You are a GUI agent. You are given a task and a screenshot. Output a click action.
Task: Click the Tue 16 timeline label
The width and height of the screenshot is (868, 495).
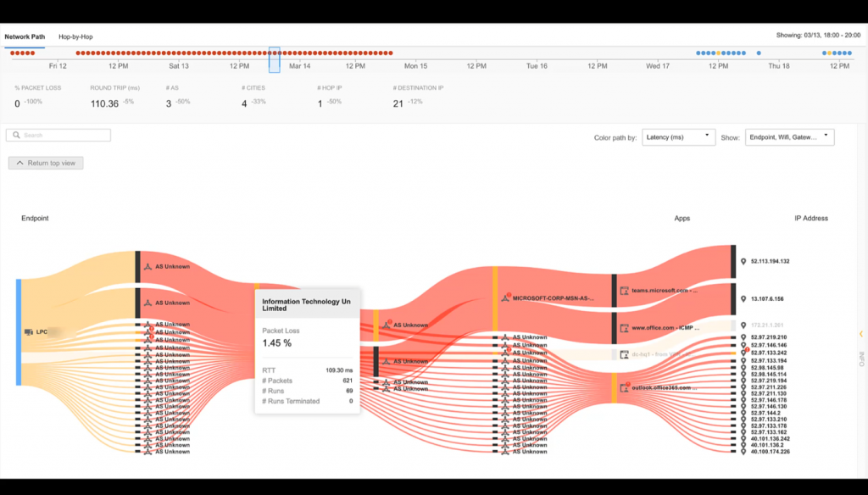click(537, 66)
